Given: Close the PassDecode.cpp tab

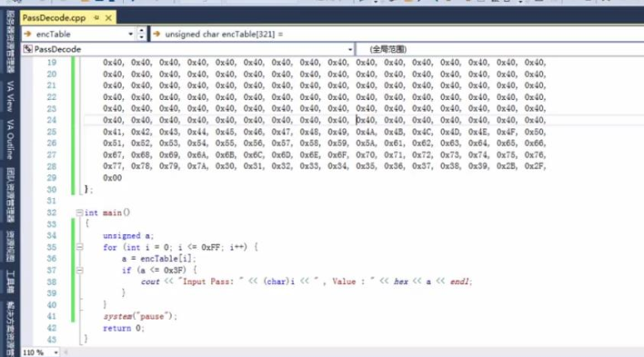Looking at the screenshot, I should click(x=108, y=17).
